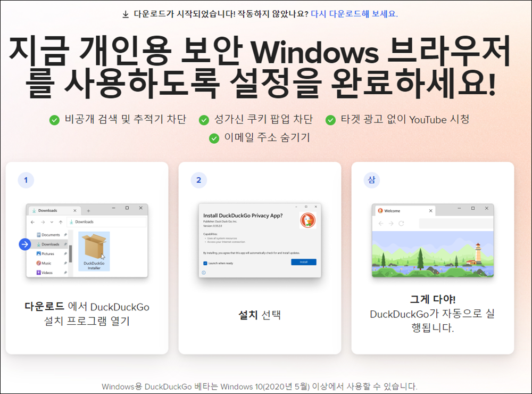Click the Downloads address path field in the illustration
The height and width of the screenshot is (394, 532).
tap(107, 222)
